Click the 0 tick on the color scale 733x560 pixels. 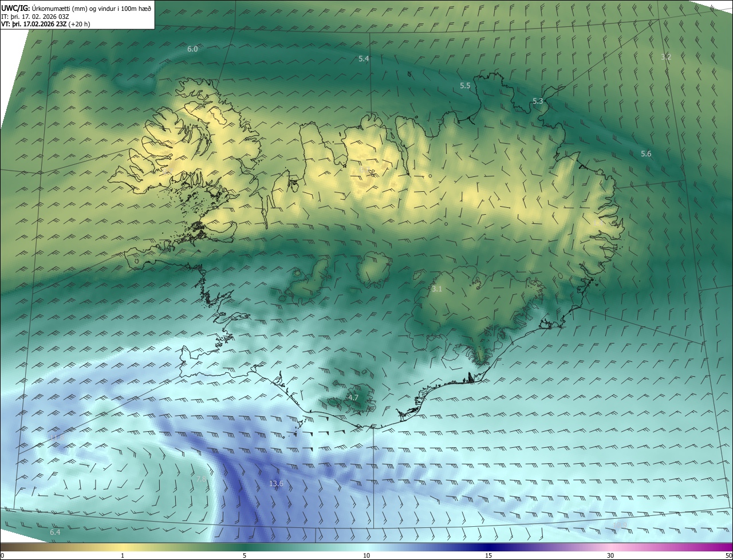pos(2,555)
